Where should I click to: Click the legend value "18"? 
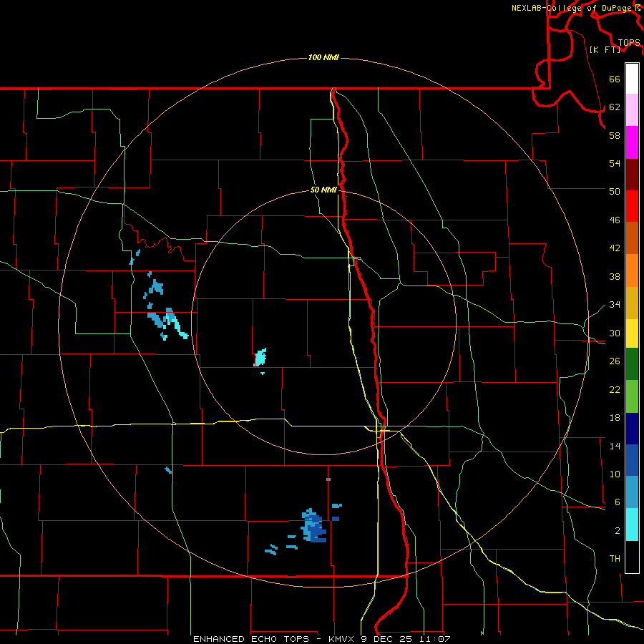615,418
